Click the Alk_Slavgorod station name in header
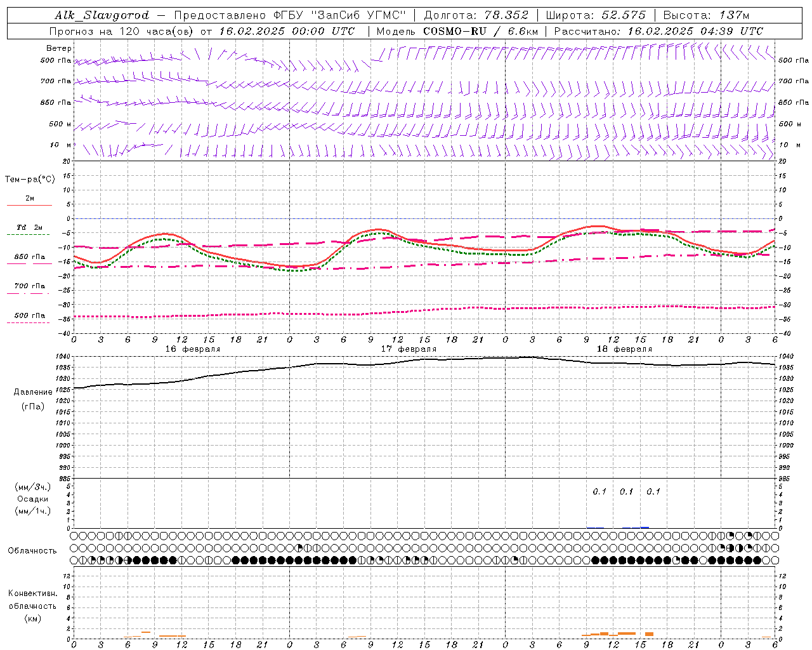The image size is (812, 650). pyautogui.click(x=101, y=15)
